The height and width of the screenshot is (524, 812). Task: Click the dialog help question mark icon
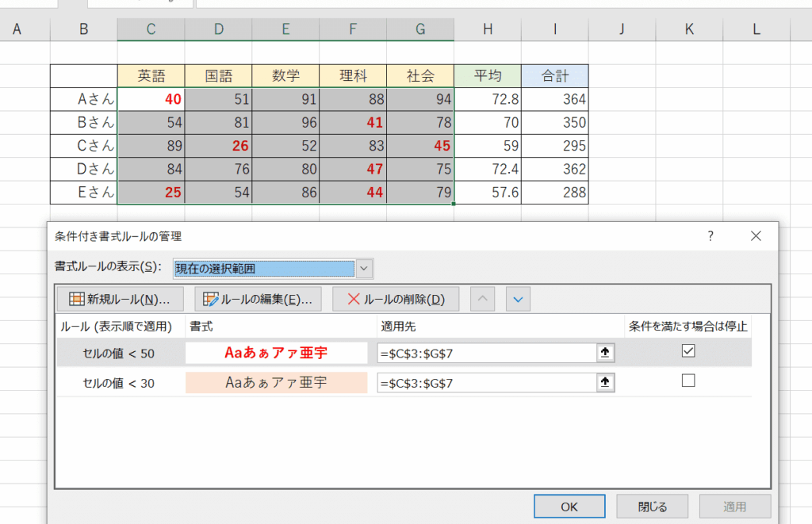[710, 235]
